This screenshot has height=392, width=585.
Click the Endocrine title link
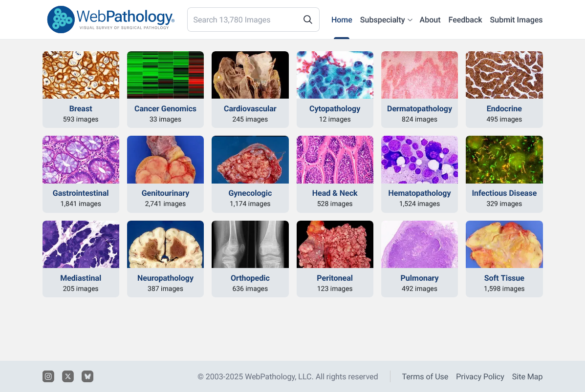tap(504, 108)
